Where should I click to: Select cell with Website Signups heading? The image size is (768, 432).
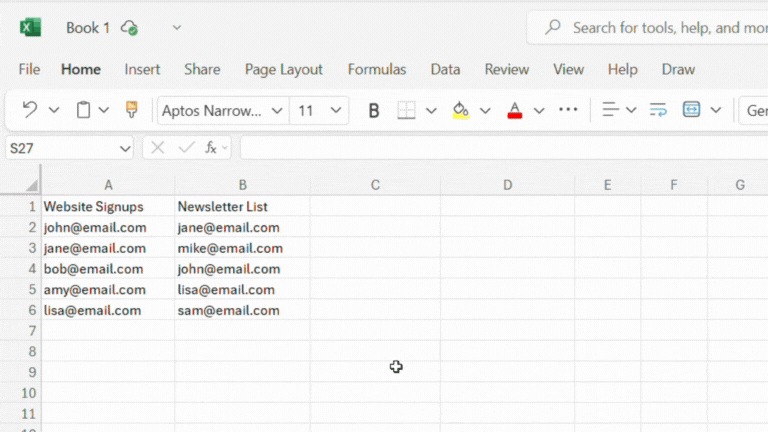tap(108, 207)
